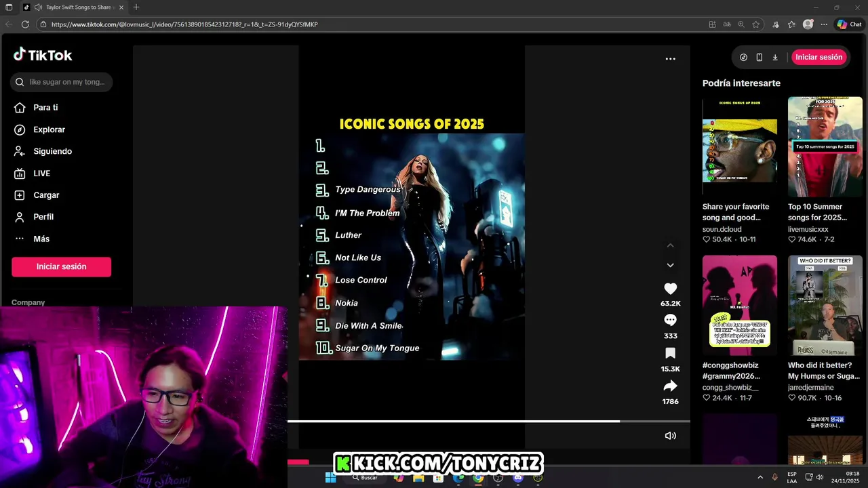Image resolution: width=868 pixels, height=488 pixels.
Task: Open the livemusicxxx author link
Action: (808, 229)
